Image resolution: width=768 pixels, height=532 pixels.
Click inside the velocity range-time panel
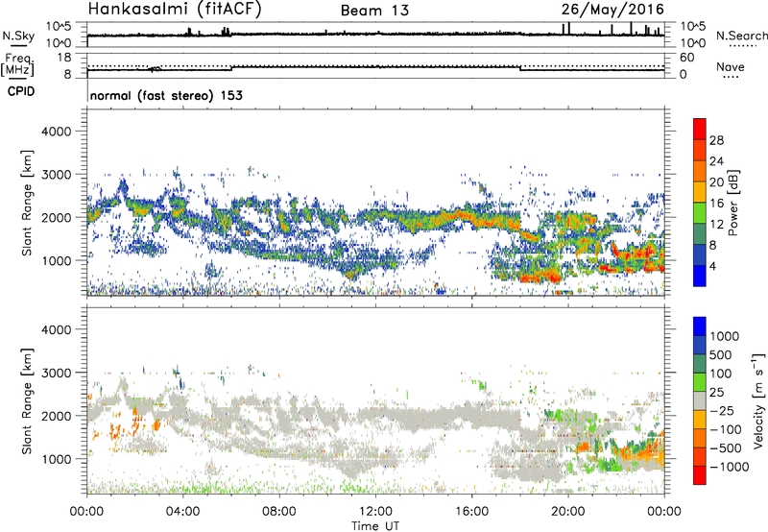[375, 400]
